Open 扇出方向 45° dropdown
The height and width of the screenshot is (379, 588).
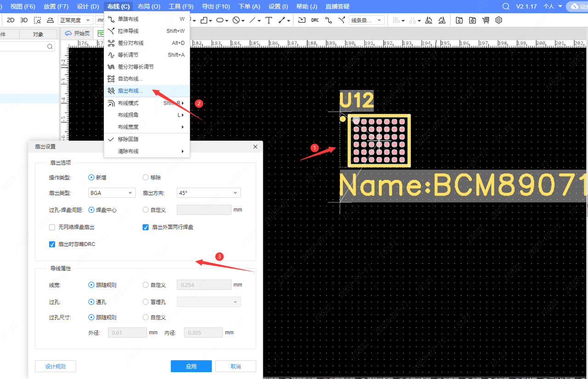click(209, 193)
